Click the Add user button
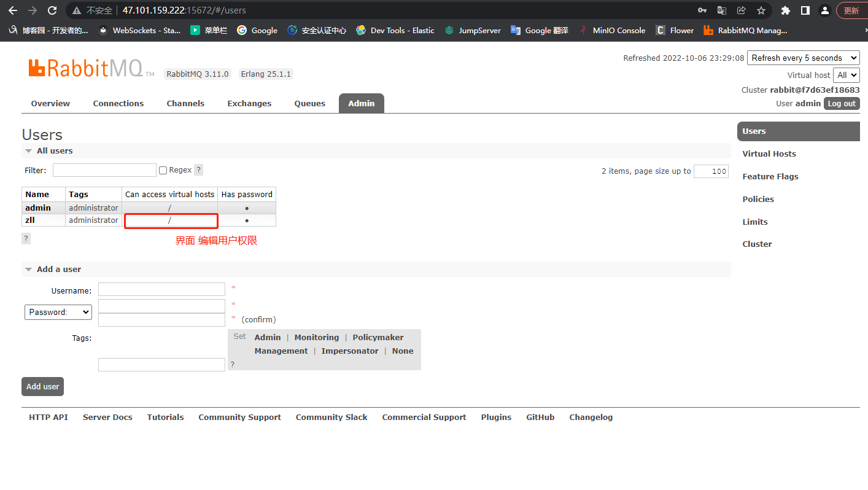The width and height of the screenshot is (868, 490). coord(42,386)
